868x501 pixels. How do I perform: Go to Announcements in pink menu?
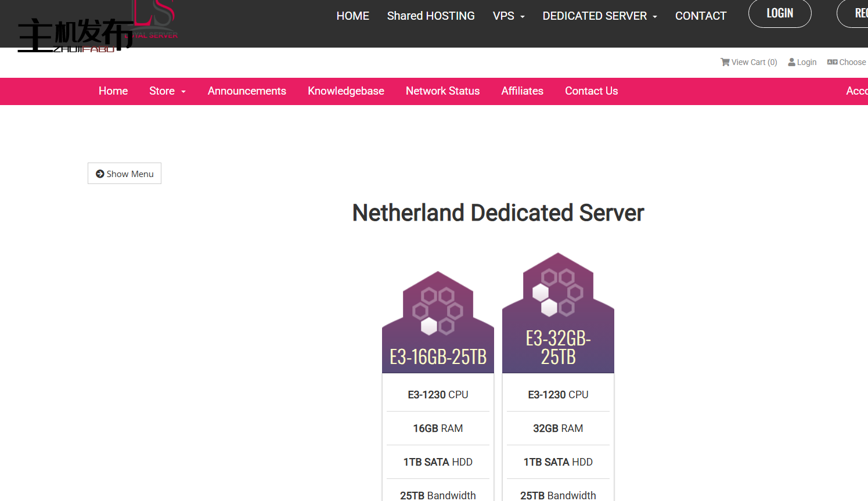point(247,91)
